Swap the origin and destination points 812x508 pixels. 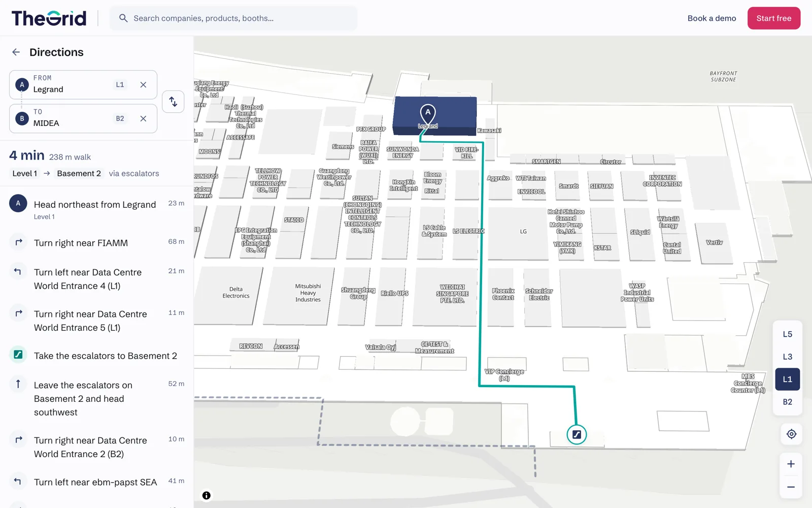point(173,102)
